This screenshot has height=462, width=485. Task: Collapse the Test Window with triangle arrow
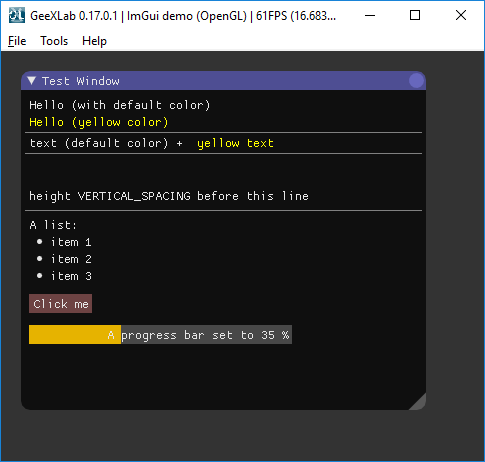tap(32, 81)
